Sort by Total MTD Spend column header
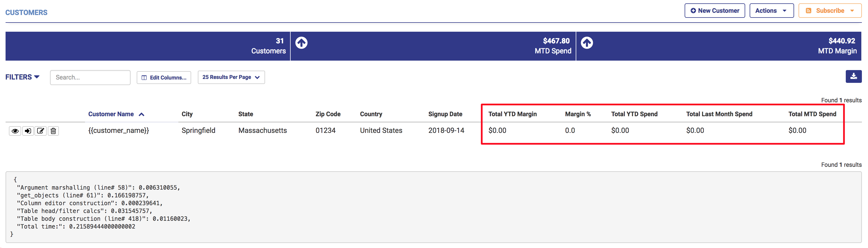Image resolution: width=868 pixels, height=248 pixels. pyautogui.click(x=812, y=114)
